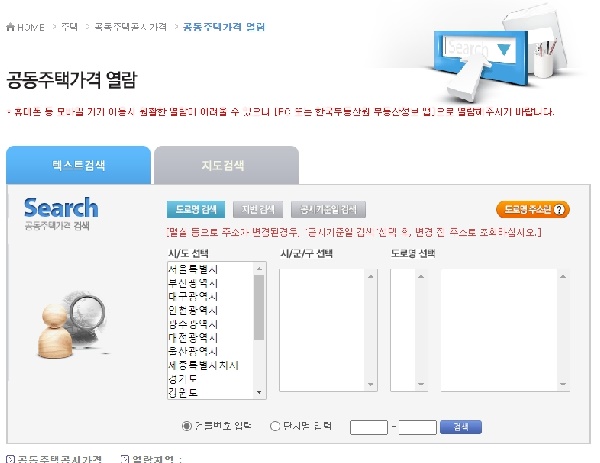This screenshot has height=463, width=600.
Task: Select the 건물번호 입력 radio button
Action: 186,426
